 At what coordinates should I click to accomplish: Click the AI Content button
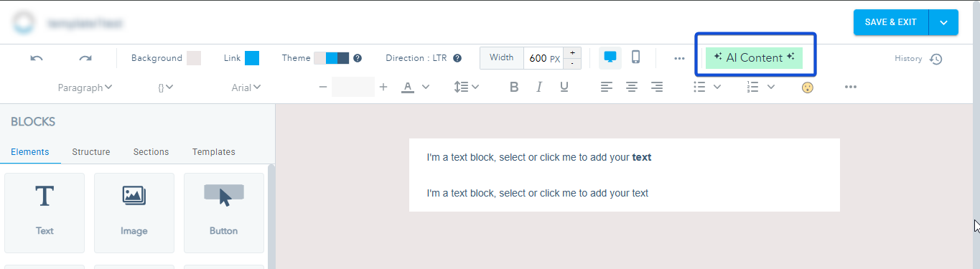pos(754,58)
